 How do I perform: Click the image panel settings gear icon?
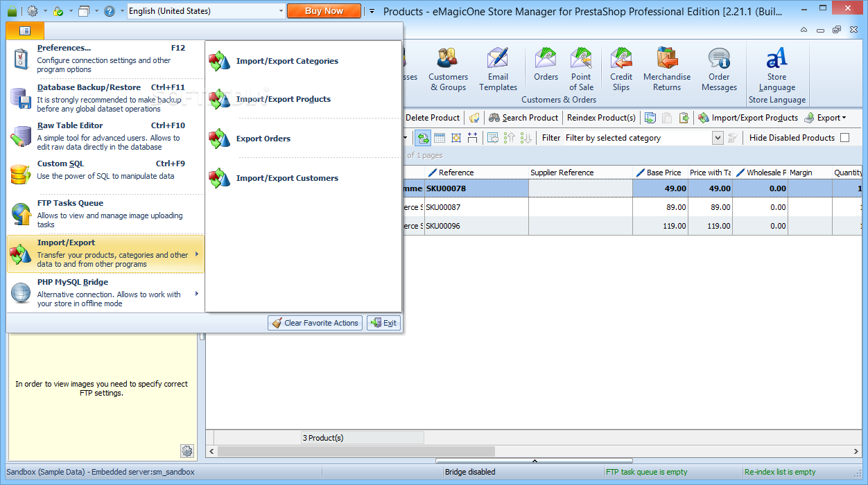point(187,451)
